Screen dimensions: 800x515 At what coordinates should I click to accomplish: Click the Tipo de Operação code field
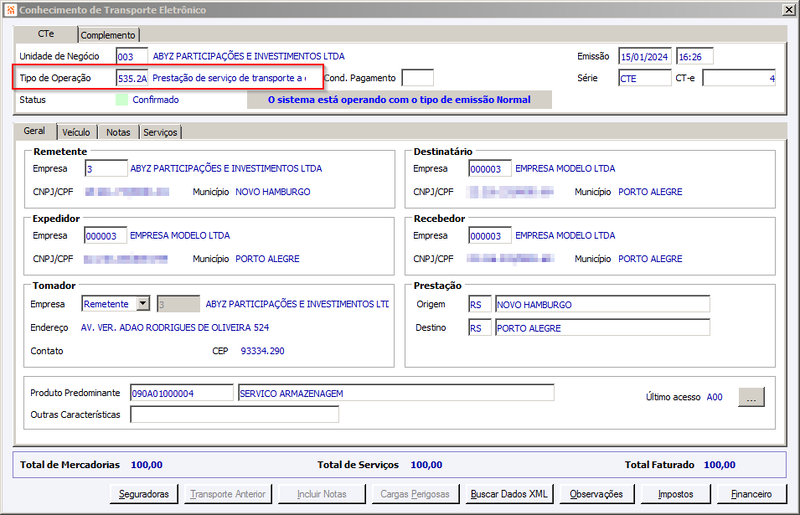pos(132,78)
